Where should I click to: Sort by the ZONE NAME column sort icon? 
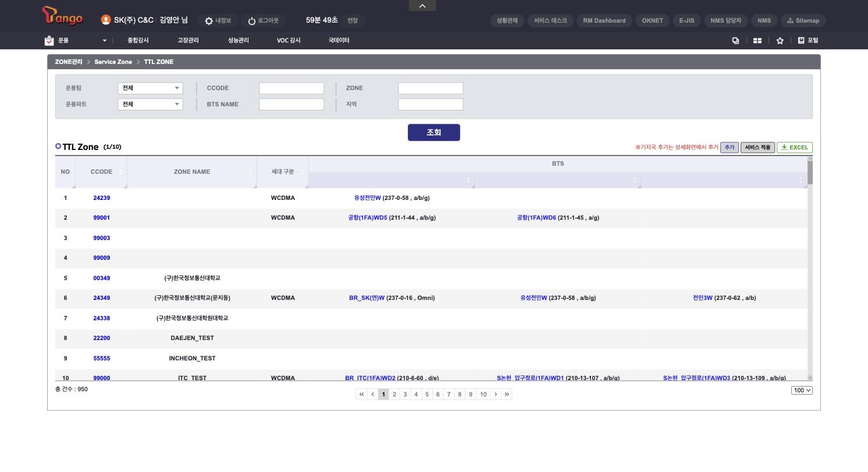[251, 171]
